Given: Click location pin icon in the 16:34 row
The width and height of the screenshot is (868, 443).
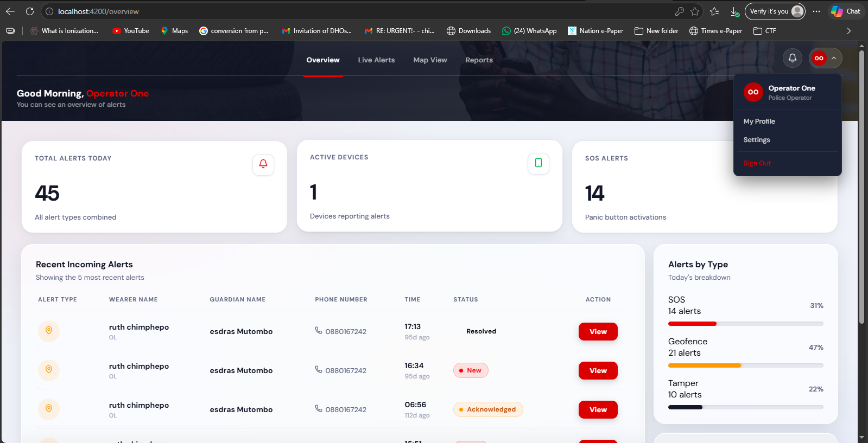Looking at the screenshot, I should (x=49, y=370).
